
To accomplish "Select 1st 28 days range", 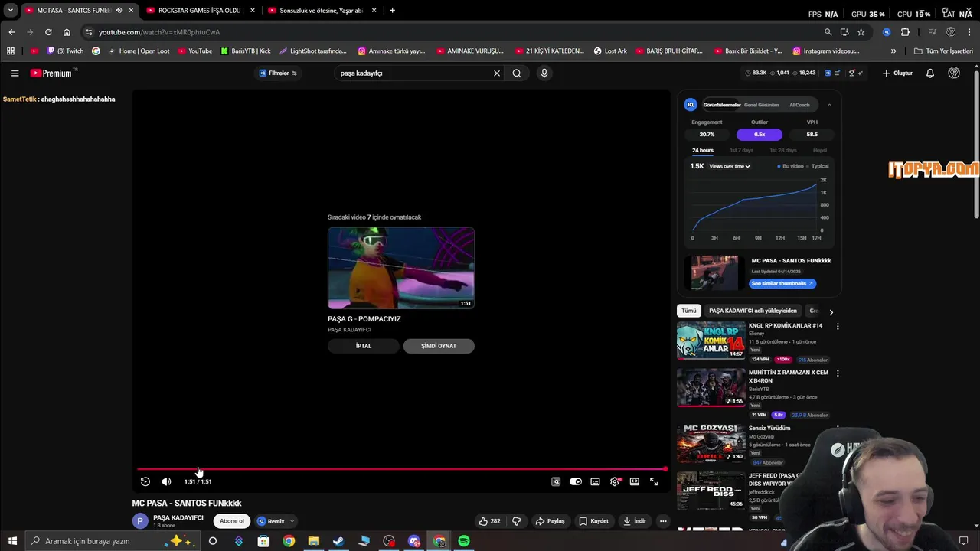I will tap(783, 151).
